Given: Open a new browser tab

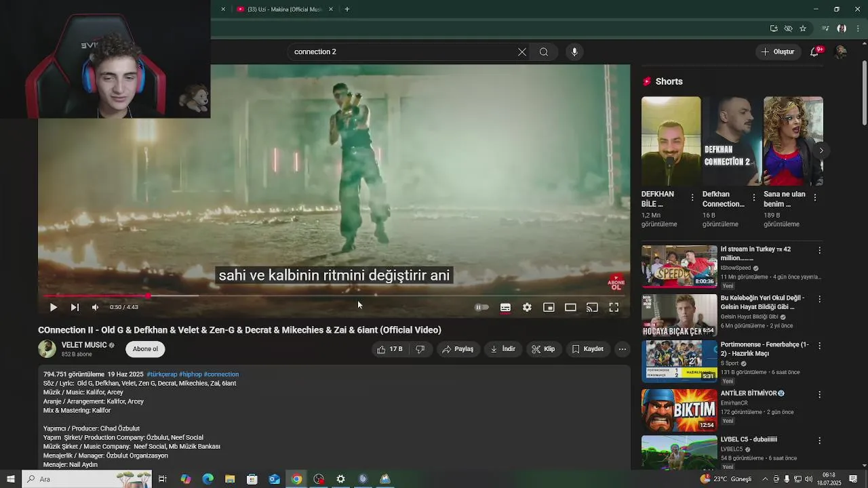Looking at the screenshot, I should pyautogui.click(x=347, y=9).
